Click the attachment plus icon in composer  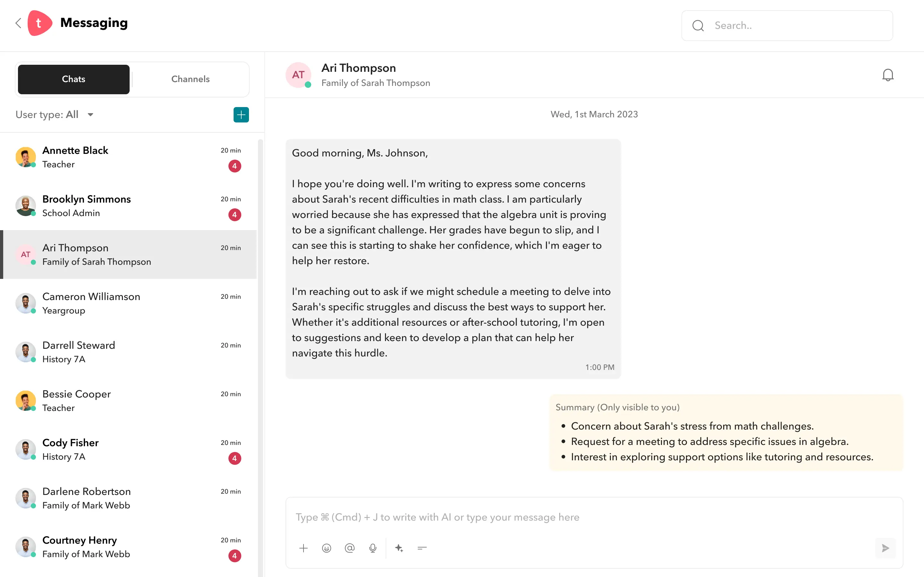click(x=304, y=548)
